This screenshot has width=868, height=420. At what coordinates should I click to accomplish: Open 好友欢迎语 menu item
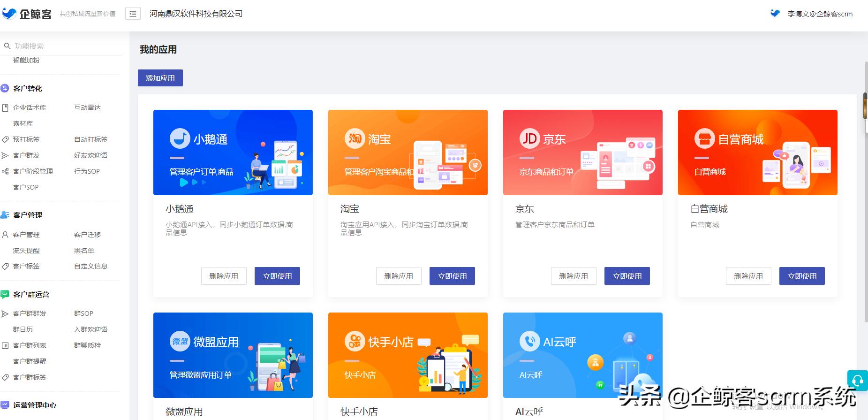coord(91,155)
